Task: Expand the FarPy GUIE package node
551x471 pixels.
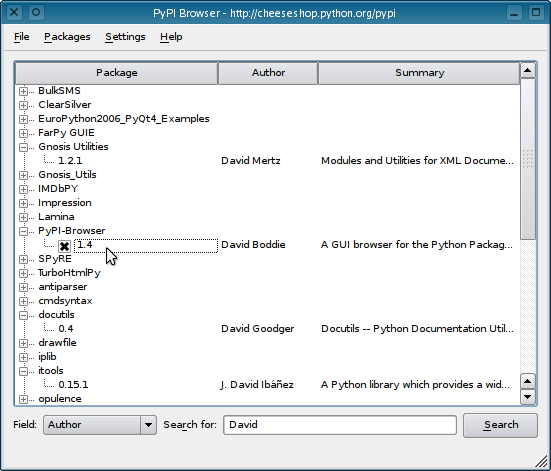Action: pyautogui.click(x=23, y=133)
